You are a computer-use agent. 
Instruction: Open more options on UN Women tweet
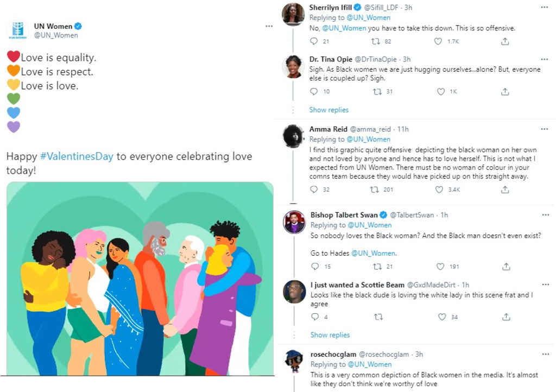[x=269, y=26]
